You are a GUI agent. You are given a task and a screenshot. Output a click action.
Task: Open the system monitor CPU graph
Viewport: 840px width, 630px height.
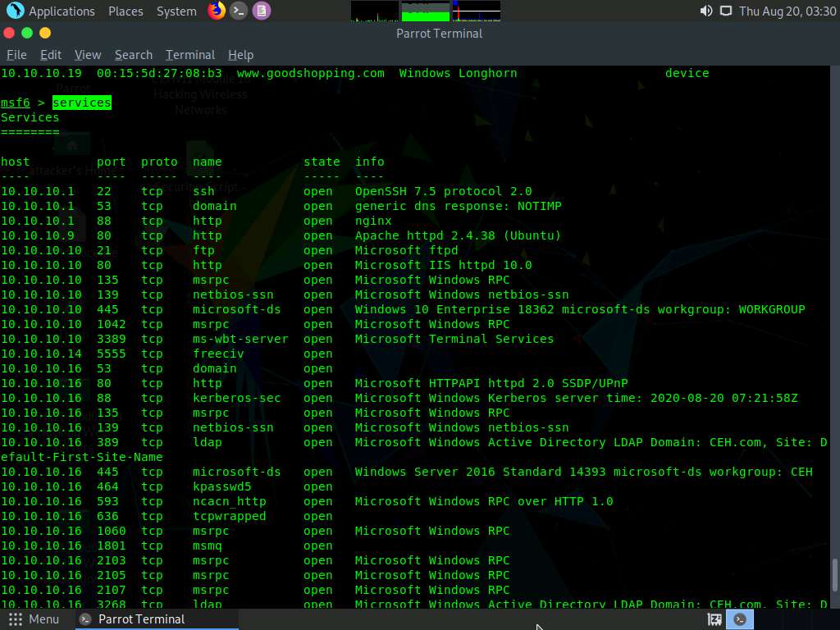tap(374, 11)
